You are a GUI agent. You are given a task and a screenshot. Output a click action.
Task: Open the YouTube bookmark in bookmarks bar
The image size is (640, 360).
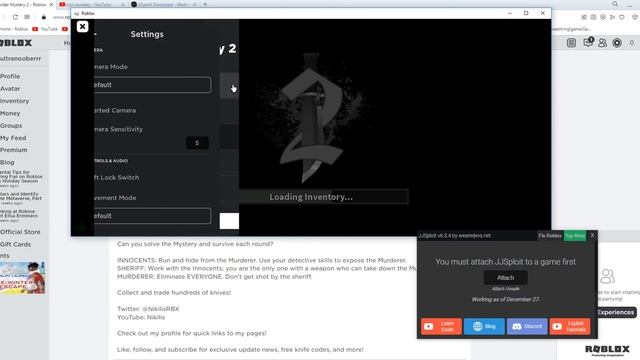45,29
